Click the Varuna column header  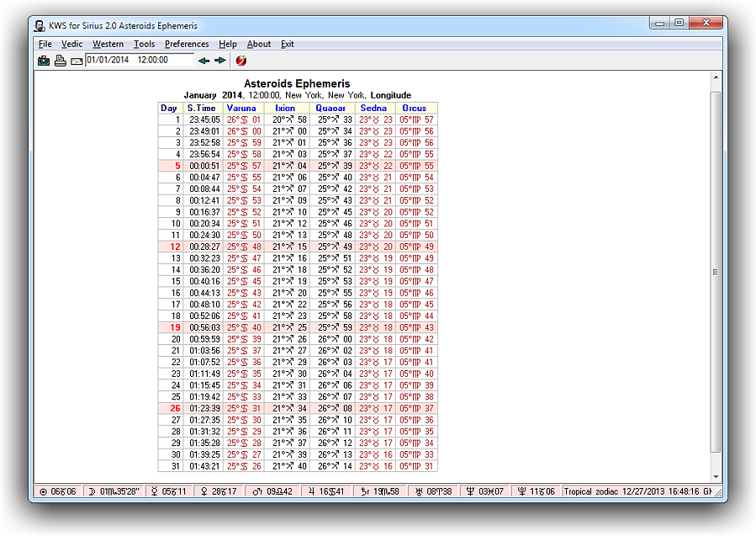[x=241, y=108]
